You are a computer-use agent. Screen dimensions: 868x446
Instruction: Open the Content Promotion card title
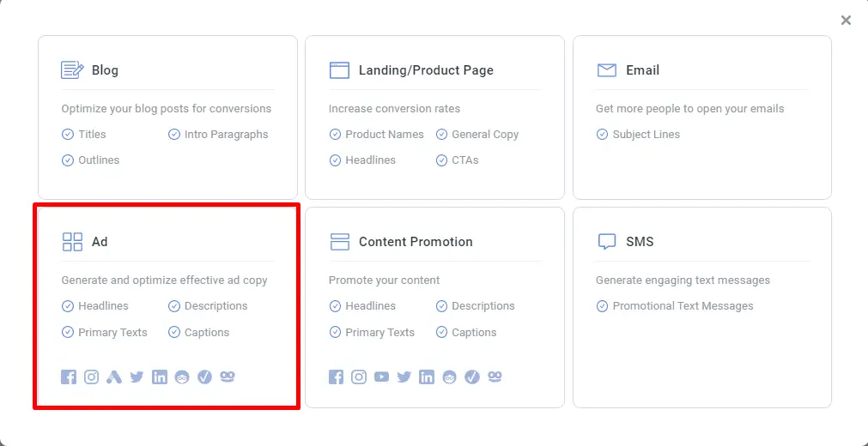pyautogui.click(x=416, y=242)
